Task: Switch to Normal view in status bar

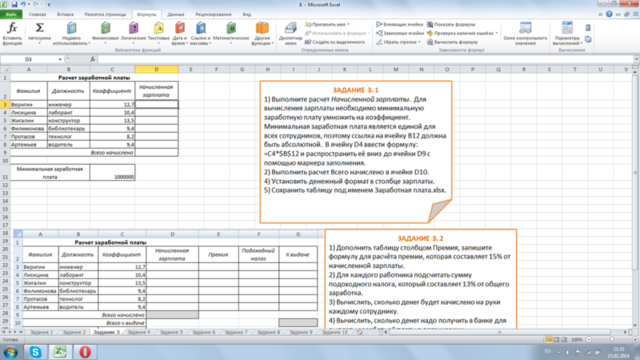Action: (x=549, y=340)
